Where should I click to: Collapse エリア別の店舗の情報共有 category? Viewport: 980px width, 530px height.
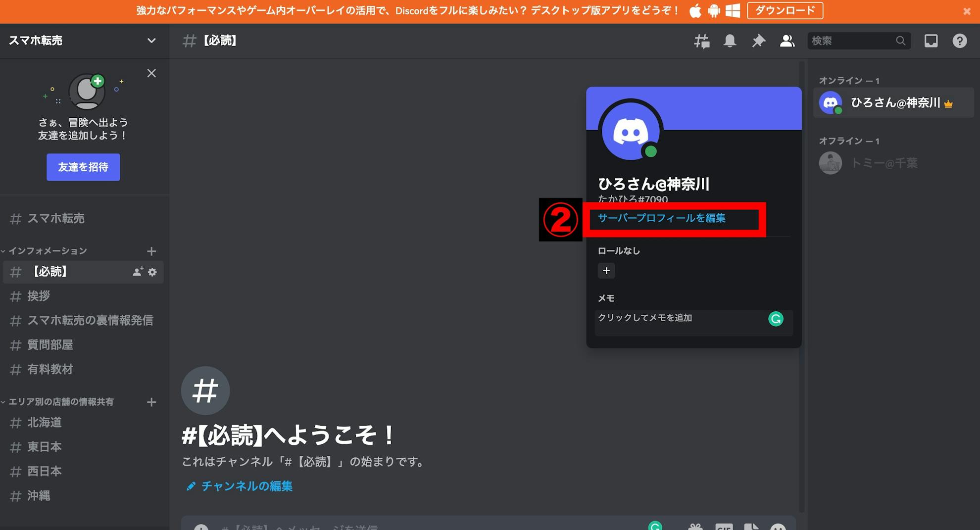[x=57, y=402]
